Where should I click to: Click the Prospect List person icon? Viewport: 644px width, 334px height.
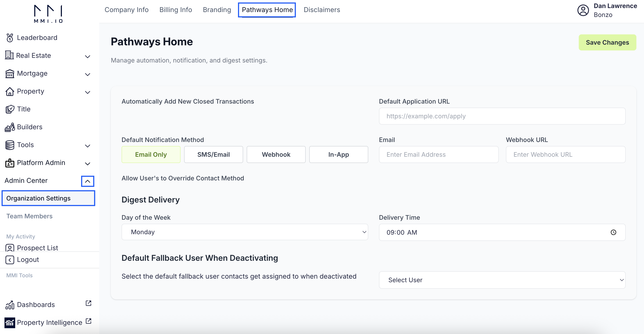[10, 248]
